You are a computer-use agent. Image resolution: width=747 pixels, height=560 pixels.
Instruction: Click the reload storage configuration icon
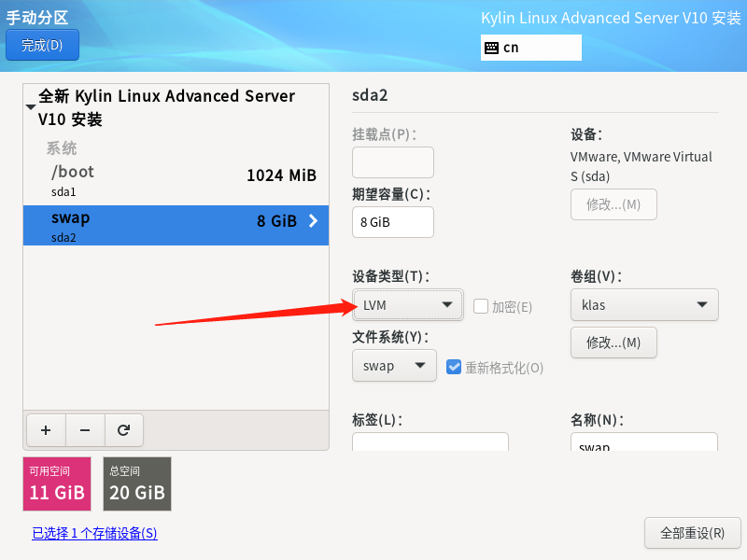[124, 430]
